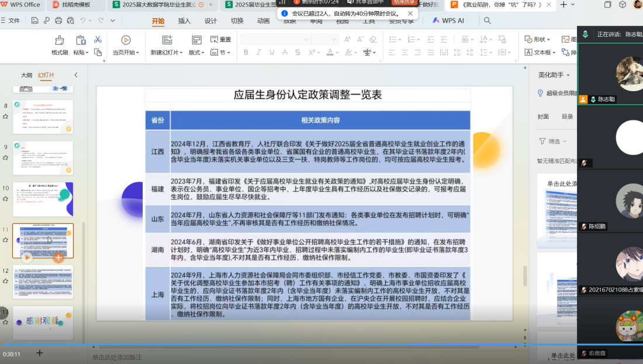Select the slide 12 thumbnail
643x364 pixels.
[43, 282]
